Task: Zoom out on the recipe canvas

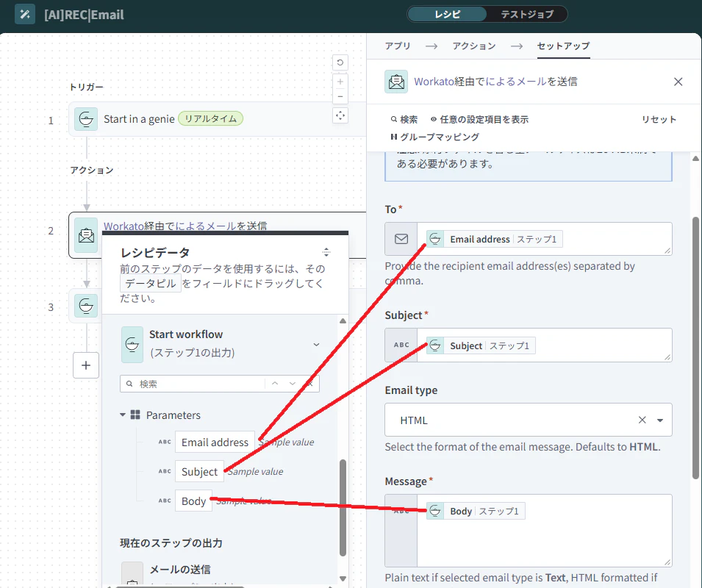Action: pyautogui.click(x=340, y=96)
